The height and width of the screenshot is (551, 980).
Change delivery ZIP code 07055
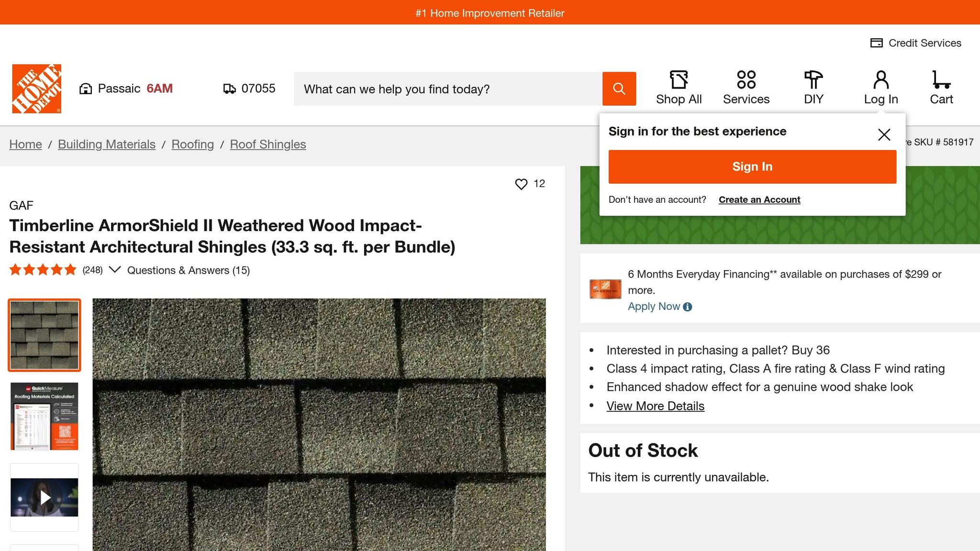pos(249,88)
